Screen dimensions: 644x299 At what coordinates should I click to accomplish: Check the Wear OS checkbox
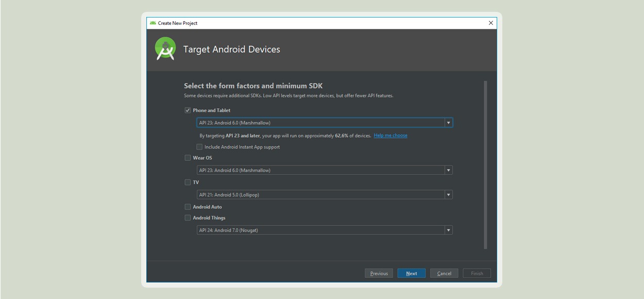pyautogui.click(x=188, y=158)
